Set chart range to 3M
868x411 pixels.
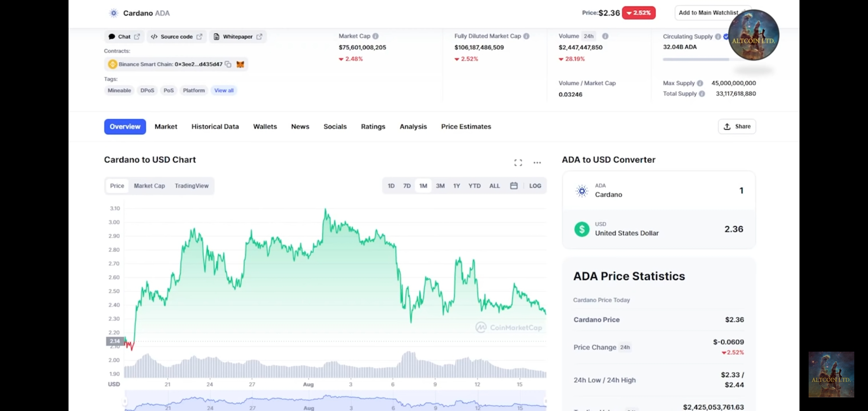[440, 186]
